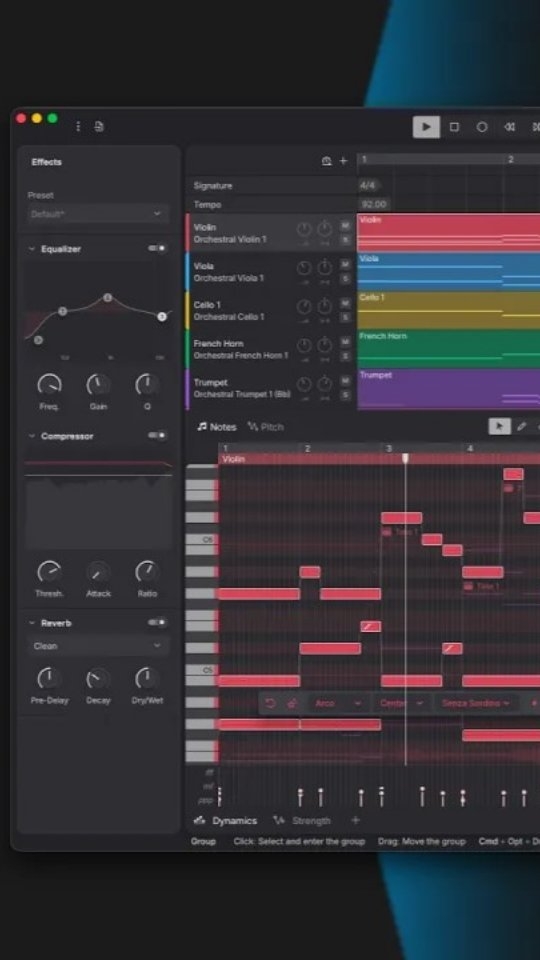Viewport: 540px width, 960px height.
Task: Collapse the Compressor section chevron
Action: tap(32, 436)
